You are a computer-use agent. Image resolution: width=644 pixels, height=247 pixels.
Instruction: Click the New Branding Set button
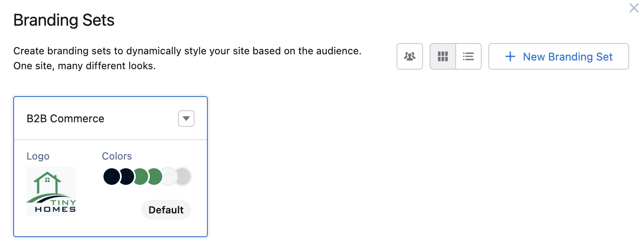point(559,56)
